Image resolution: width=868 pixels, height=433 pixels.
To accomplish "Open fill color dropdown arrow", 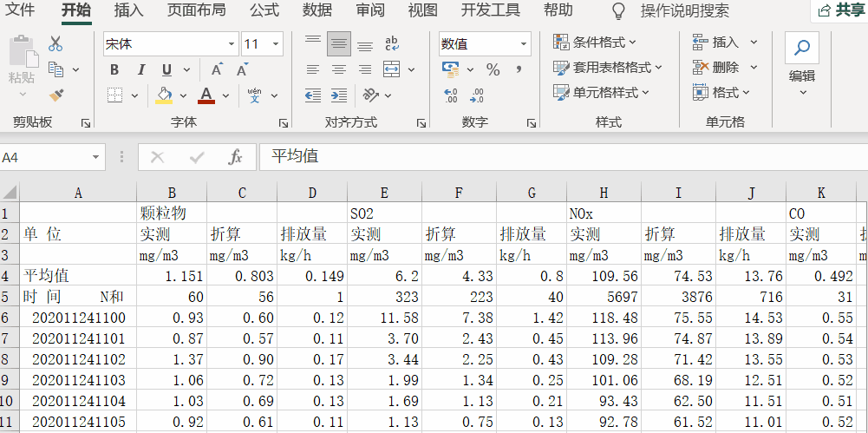I will (x=183, y=95).
